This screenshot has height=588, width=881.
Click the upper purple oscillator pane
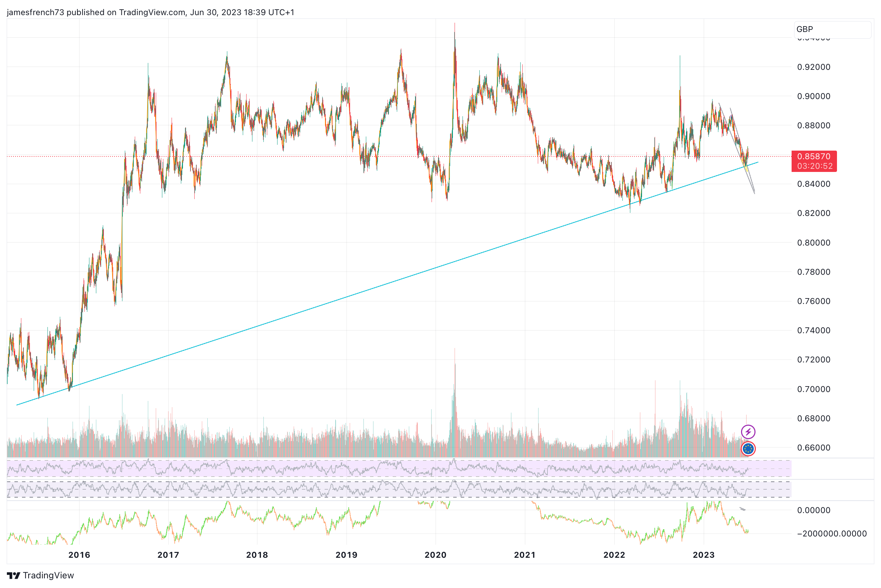pyautogui.click(x=398, y=468)
